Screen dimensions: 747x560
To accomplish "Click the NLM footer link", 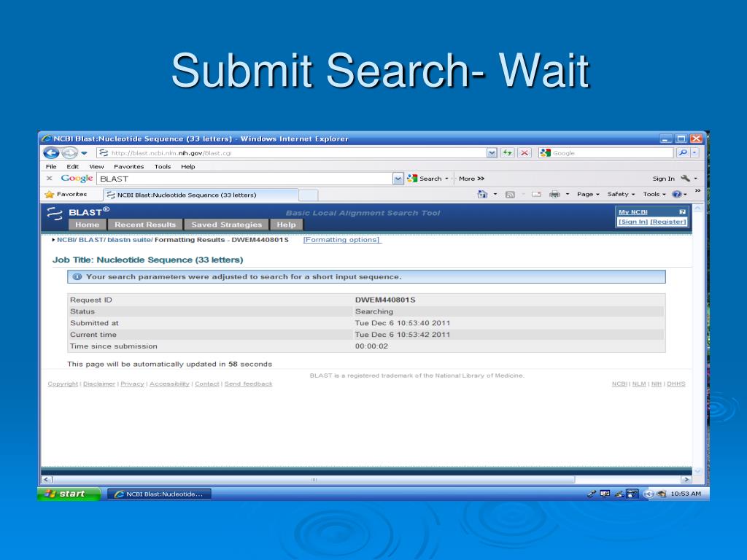I will click(639, 384).
